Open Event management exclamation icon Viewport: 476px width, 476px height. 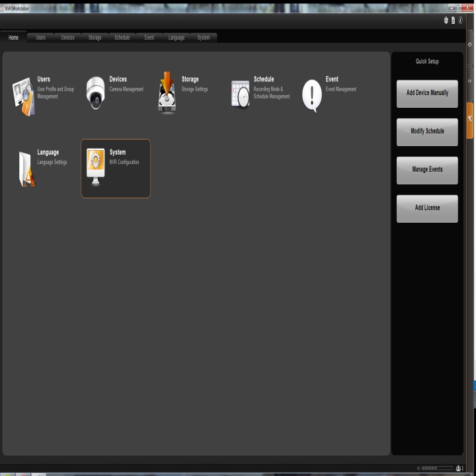311,95
